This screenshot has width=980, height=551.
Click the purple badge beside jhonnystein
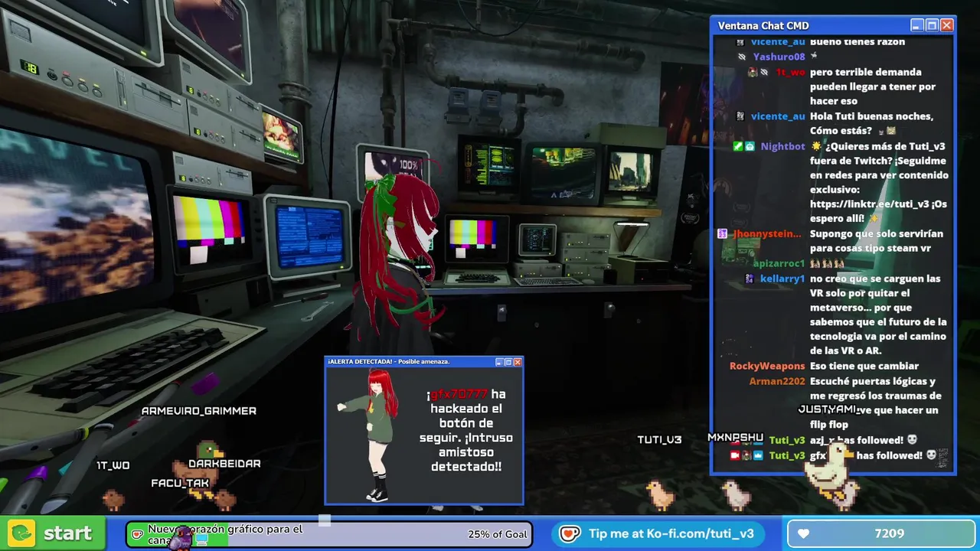pyautogui.click(x=723, y=234)
